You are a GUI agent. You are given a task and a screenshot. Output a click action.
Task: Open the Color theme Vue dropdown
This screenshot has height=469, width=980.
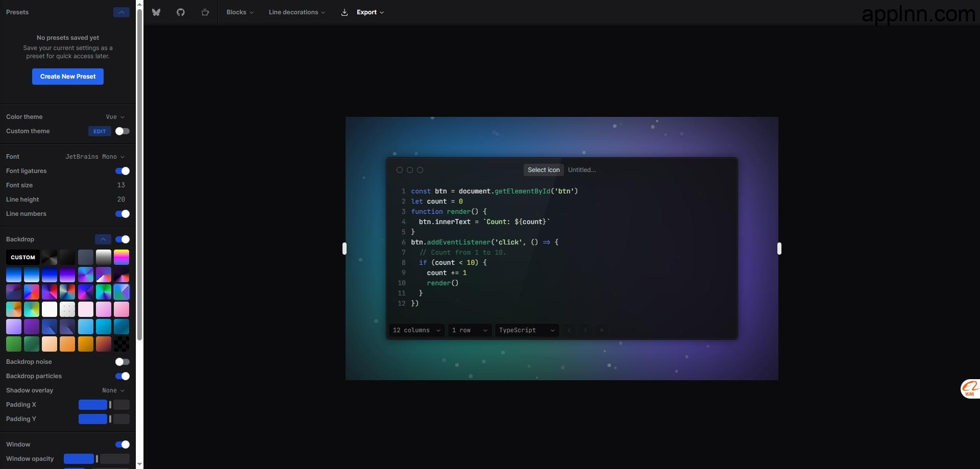point(115,117)
